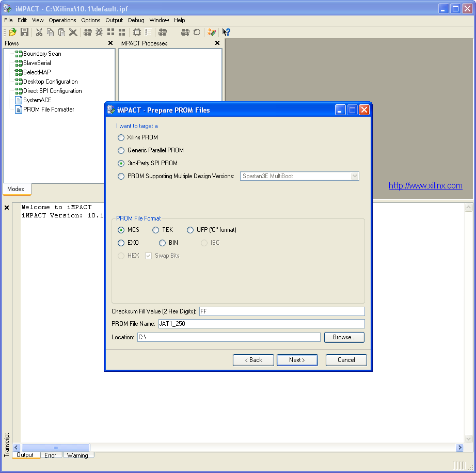Open the Edit menu

tap(22, 20)
